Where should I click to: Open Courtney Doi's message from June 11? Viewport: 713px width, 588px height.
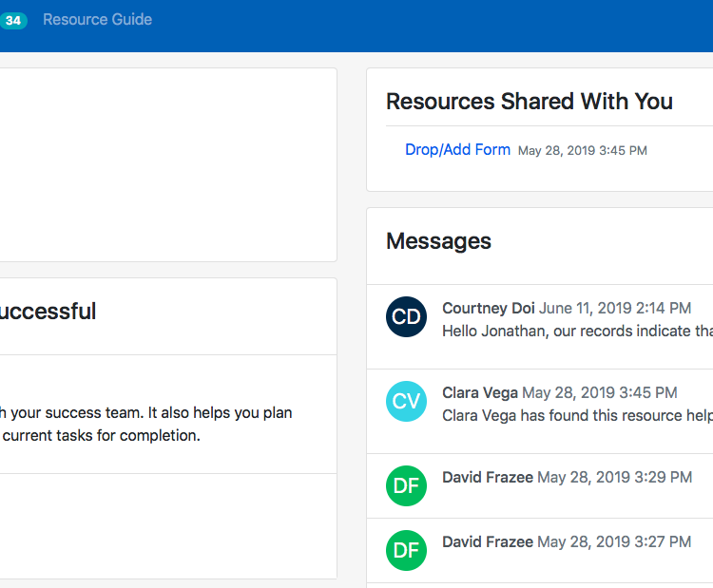coord(540,327)
